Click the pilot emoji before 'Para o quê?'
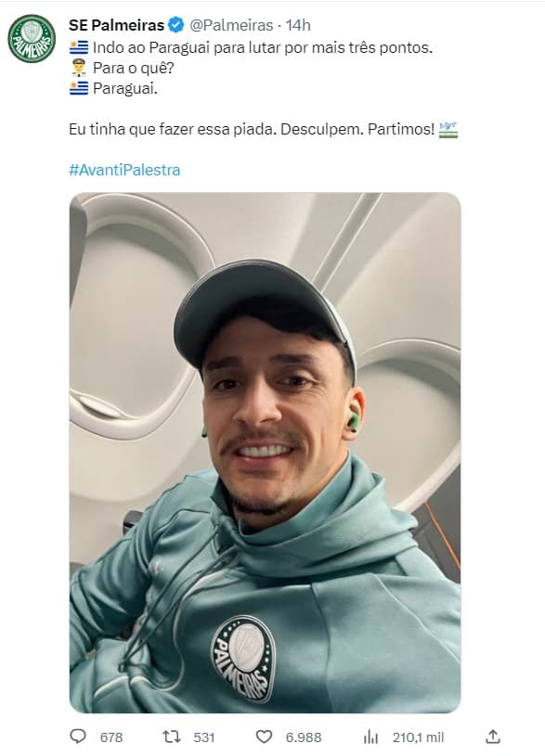This screenshot has width=545, height=756. click(79, 68)
